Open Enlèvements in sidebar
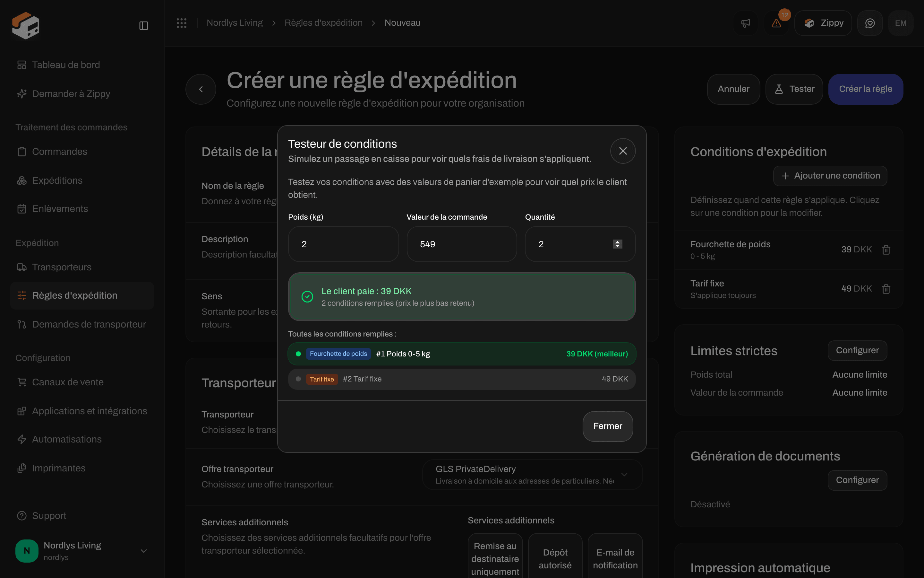Viewport: 924px width, 578px height. tap(82, 209)
